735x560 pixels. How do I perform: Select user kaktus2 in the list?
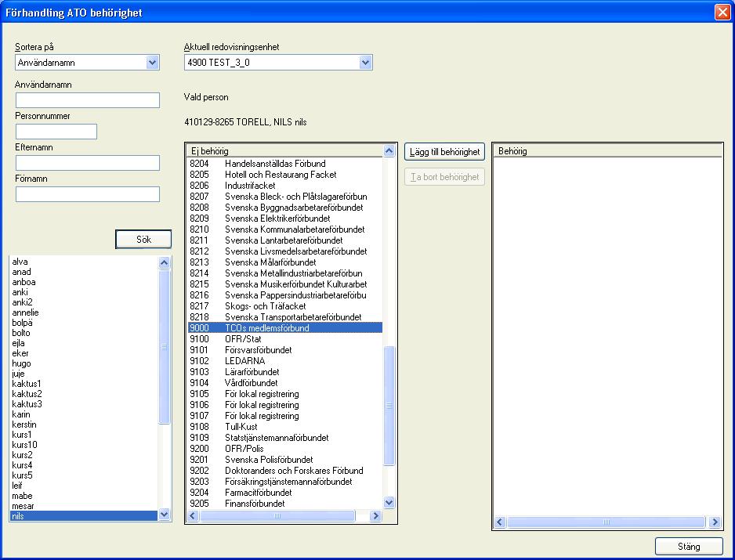pyautogui.click(x=83, y=394)
